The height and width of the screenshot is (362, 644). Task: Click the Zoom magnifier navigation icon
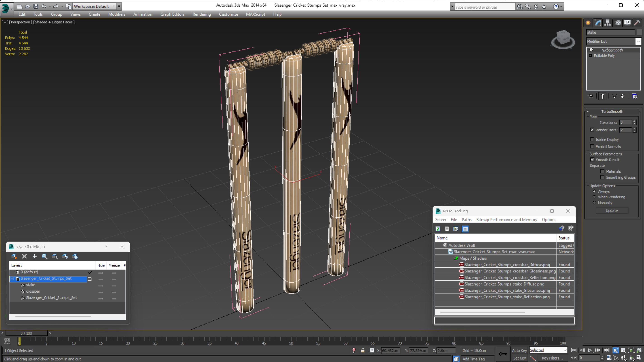(x=616, y=350)
